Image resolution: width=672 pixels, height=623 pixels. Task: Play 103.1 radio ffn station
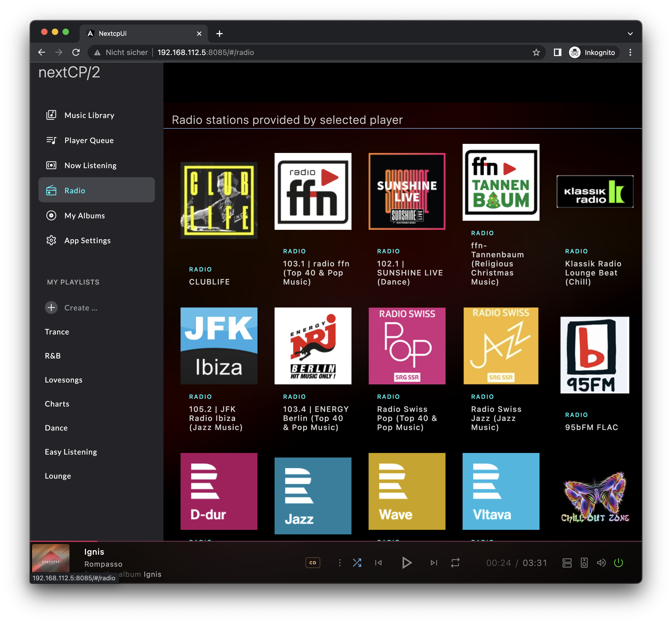pos(313,191)
